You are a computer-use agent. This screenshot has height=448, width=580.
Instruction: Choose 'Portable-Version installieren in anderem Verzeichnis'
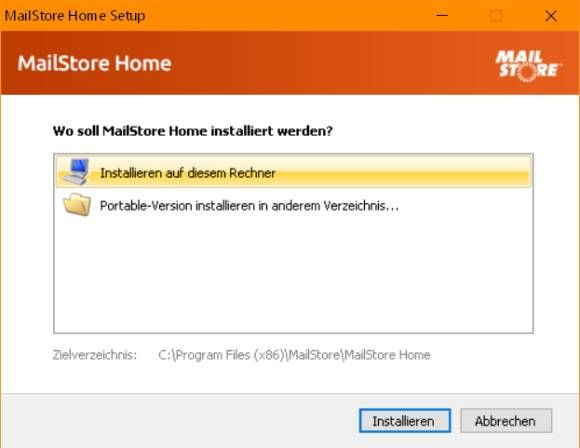[x=293, y=205]
